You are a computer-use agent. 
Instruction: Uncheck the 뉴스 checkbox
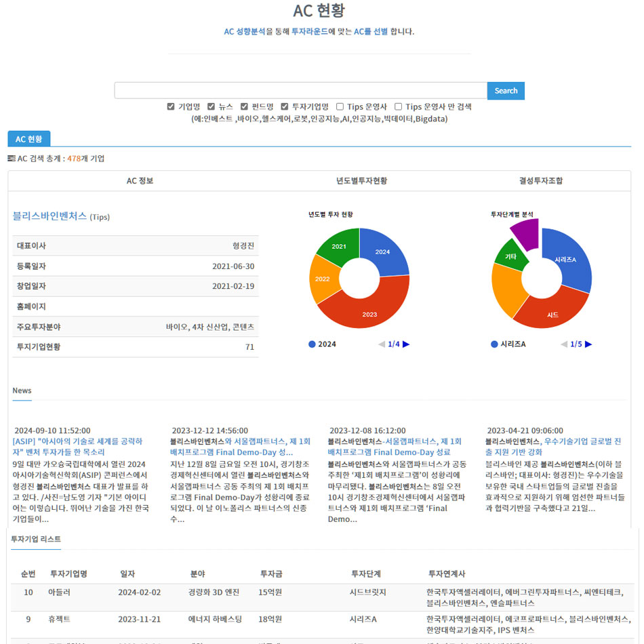pyautogui.click(x=211, y=107)
